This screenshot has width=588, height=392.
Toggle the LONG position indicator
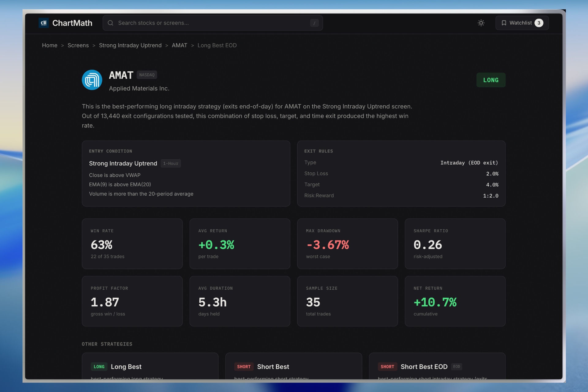point(491,80)
